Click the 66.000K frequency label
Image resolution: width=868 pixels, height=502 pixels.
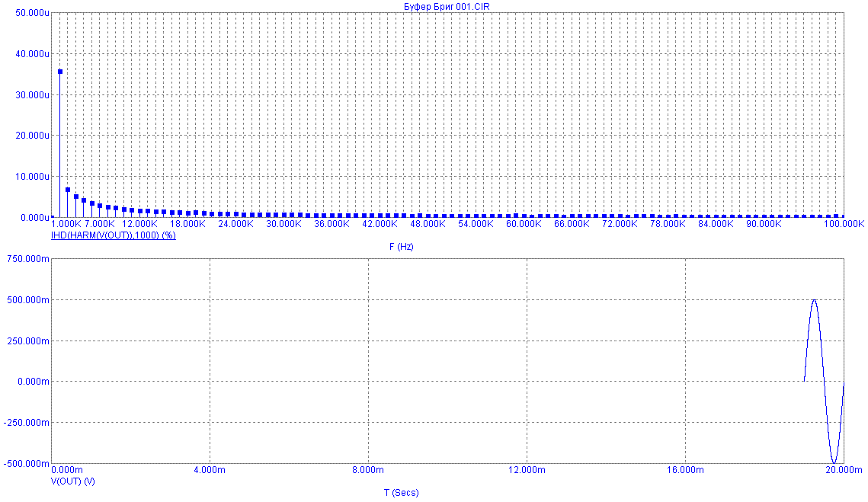[x=572, y=224]
